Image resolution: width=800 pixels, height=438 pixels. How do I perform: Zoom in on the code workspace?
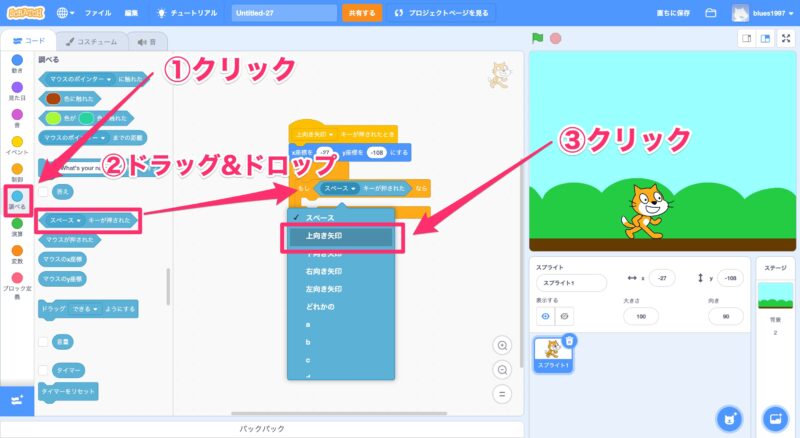502,345
